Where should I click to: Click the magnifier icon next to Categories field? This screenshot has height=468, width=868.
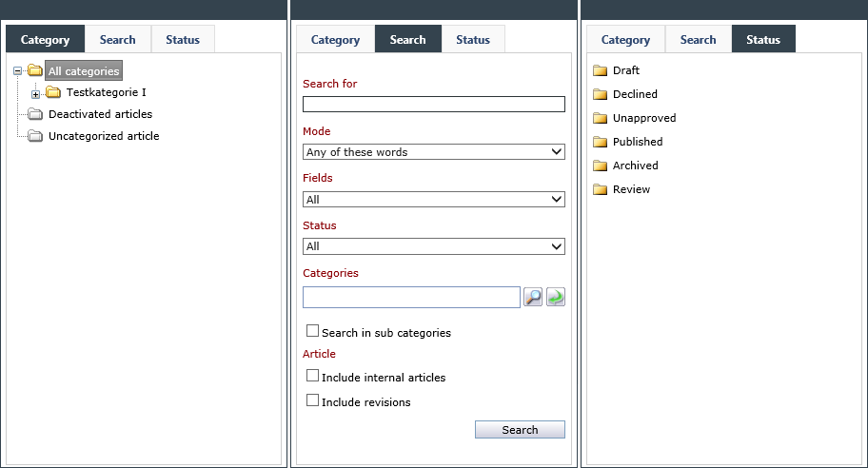point(533,297)
